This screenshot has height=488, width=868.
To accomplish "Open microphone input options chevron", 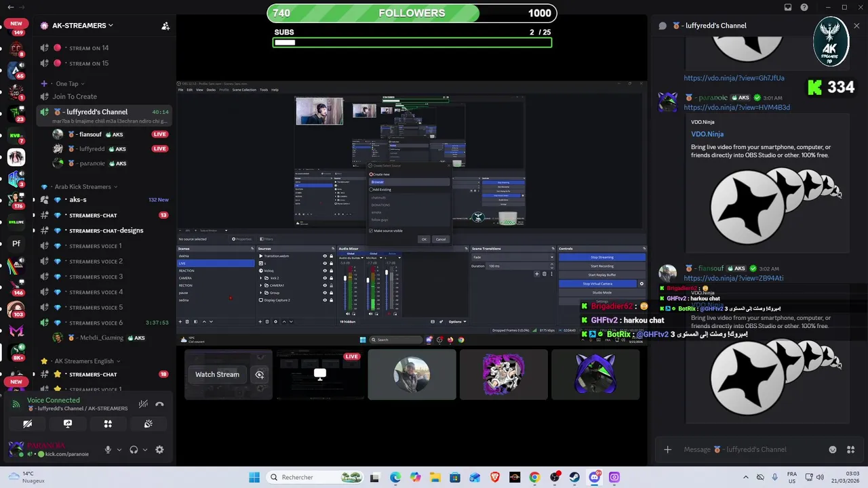I will click(x=119, y=449).
